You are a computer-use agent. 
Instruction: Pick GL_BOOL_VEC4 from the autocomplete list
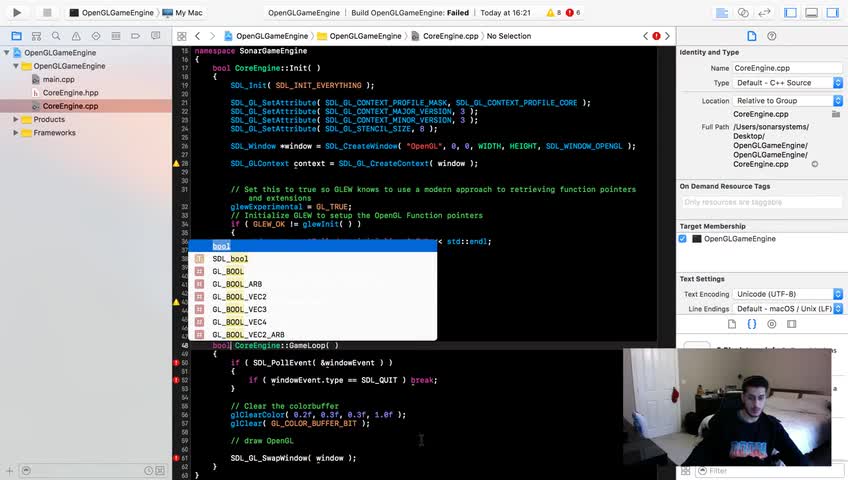coord(313,322)
